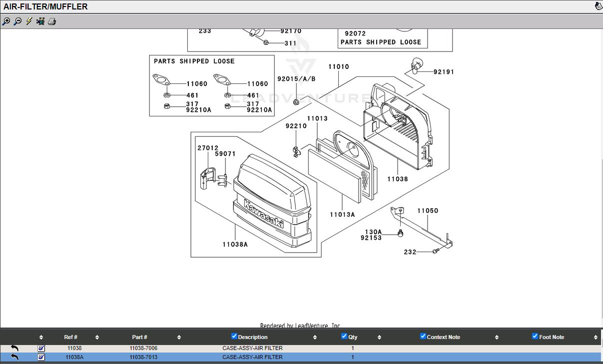
Task: Click the 92191 callout in the diagram
Action: [444, 72]
